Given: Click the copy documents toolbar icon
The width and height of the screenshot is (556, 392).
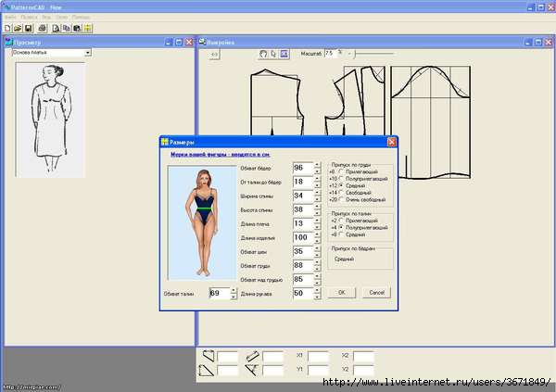Looking at the screenshot, I should pos(67,28).
